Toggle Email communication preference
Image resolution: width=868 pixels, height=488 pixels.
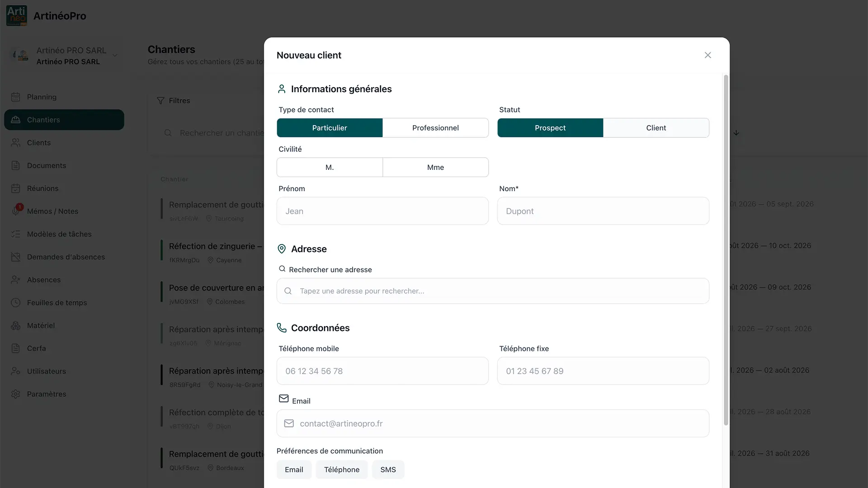(x=294, y=469)
